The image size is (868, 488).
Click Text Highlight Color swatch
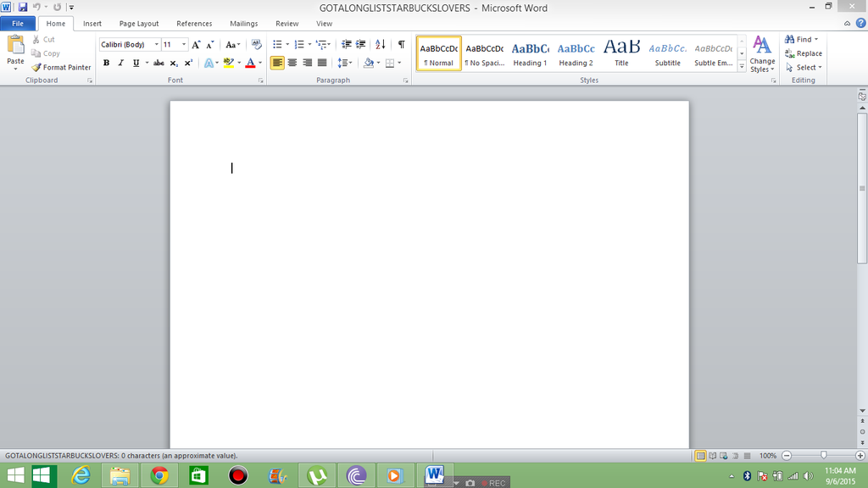229,63
